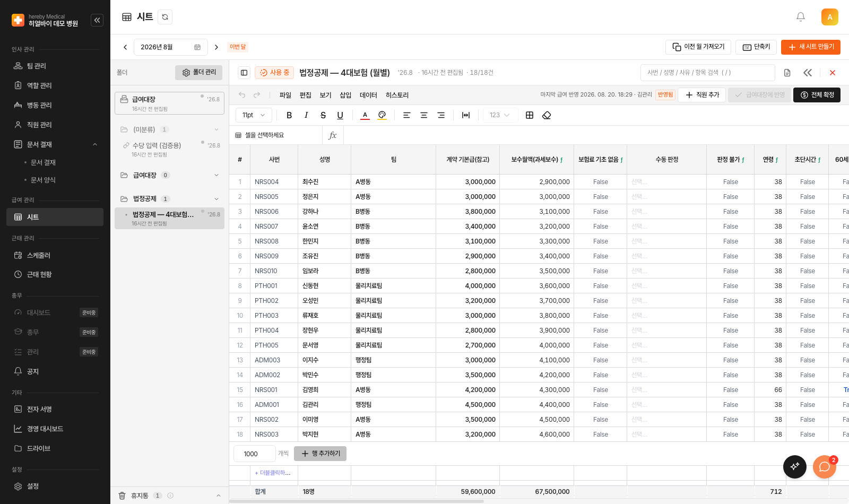The width and height of the screenshot is (849, 504).
Task: Toggle the folder panel icon
Action: tap(244, 73)
